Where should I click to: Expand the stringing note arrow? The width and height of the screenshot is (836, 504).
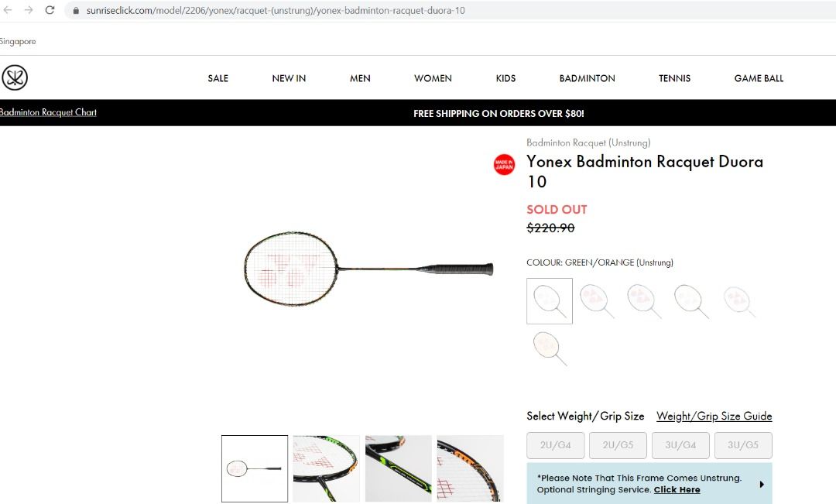[x=762, y=485]
